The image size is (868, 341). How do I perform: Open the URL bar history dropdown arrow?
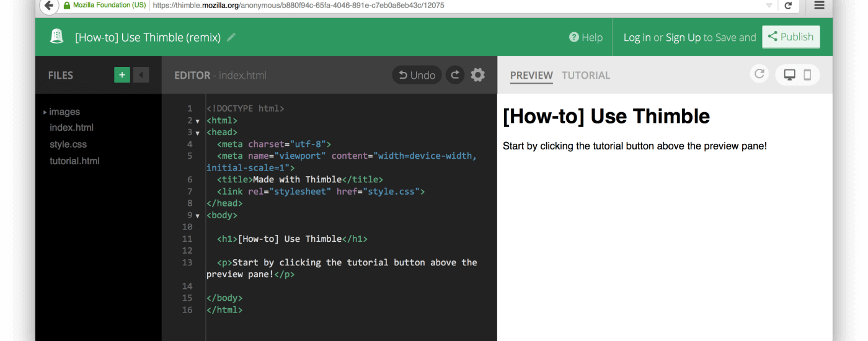point(769,6)
